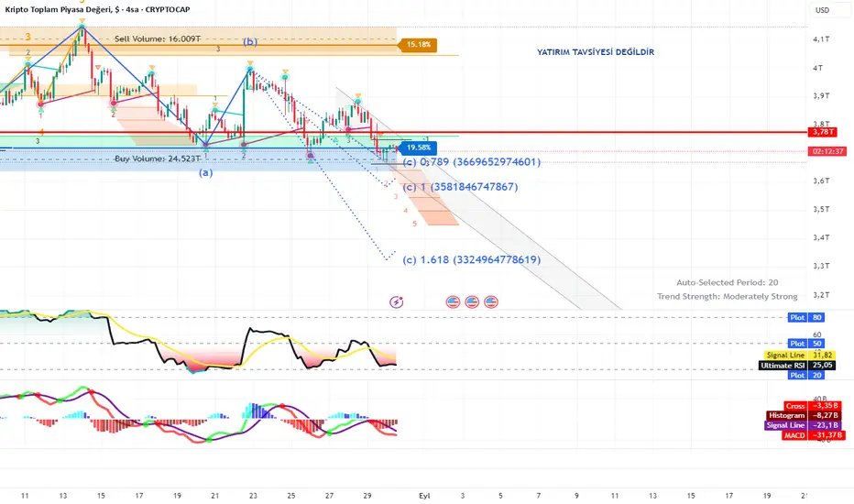Click the Histogram value label
The image size is (854, 504).
click(x=804, y=416)
